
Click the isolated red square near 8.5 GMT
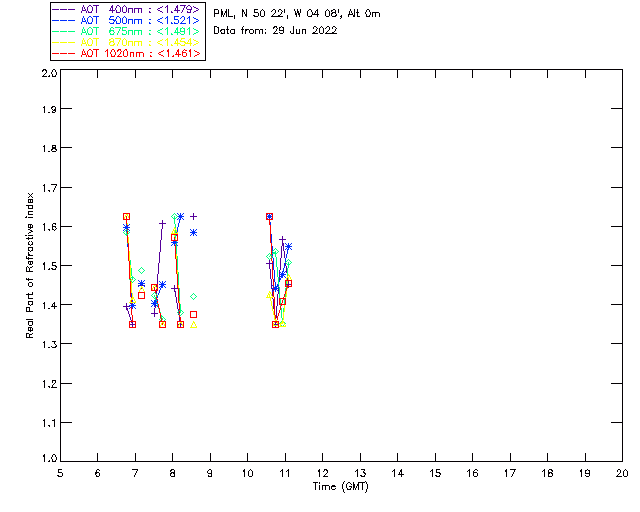click(194, 314)
